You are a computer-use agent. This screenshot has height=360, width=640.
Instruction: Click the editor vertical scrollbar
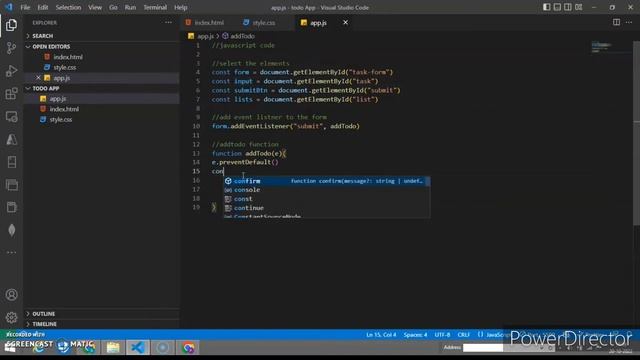[x=636, y=133]
